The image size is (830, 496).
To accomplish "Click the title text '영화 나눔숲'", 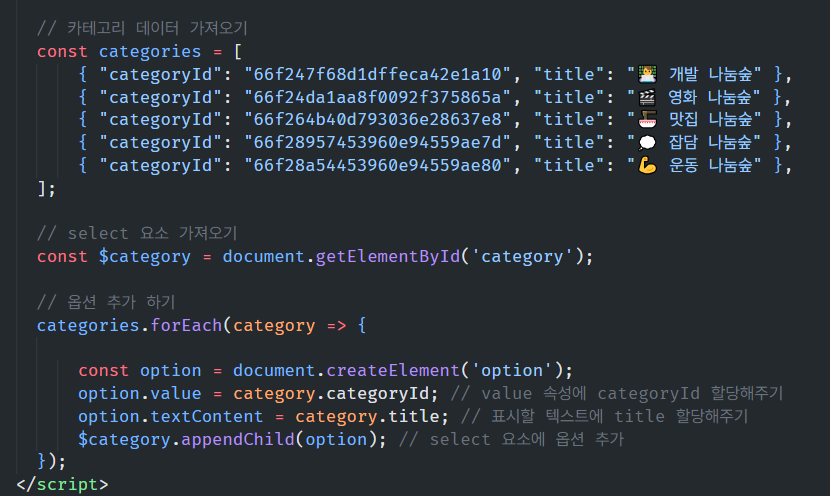I will click(x=710, y=97).
